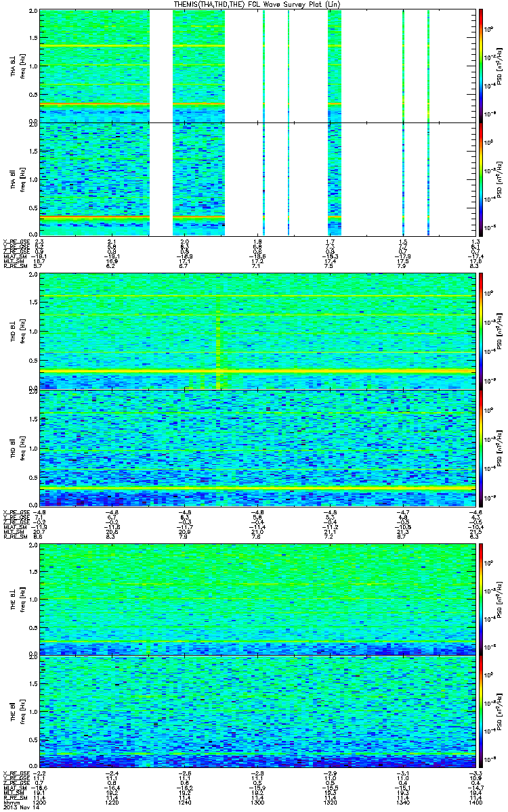This screenshot has width=508, height=812.
Task: Click the 0.5 frequency tick of THE B-parallel panel
Action: tap(33, 740)
